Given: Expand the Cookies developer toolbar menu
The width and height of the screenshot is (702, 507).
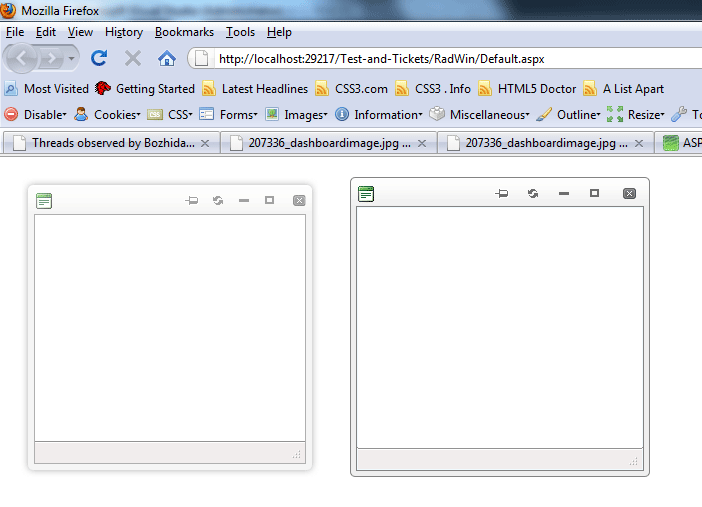Looking at the screenshot, I should tap(107, 115).
